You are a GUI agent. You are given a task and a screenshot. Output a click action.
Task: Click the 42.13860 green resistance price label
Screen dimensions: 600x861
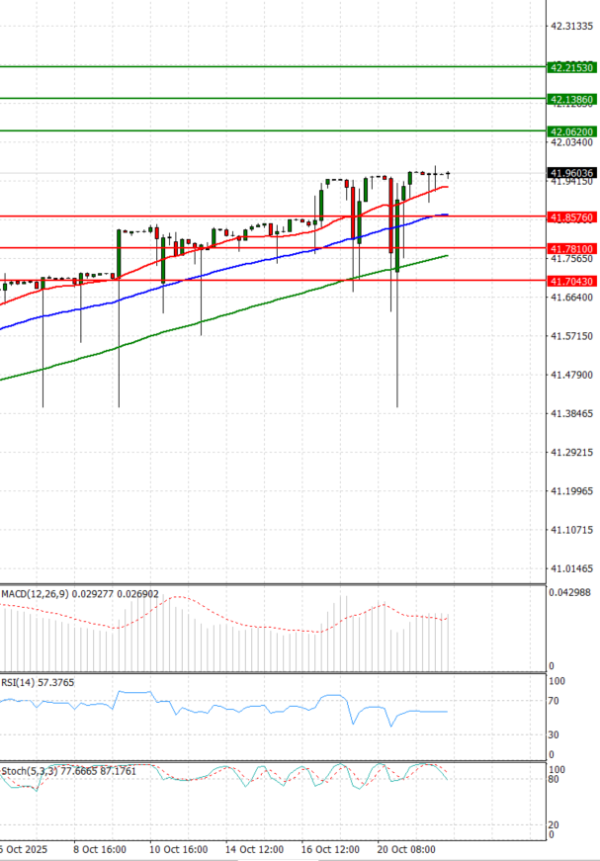pyautogui.click(x=572, y=100)
